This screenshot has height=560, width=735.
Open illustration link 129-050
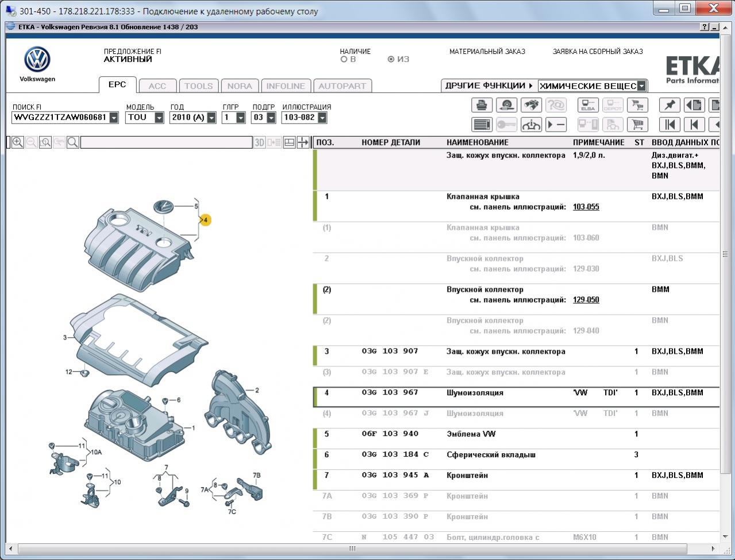point(586,300)
